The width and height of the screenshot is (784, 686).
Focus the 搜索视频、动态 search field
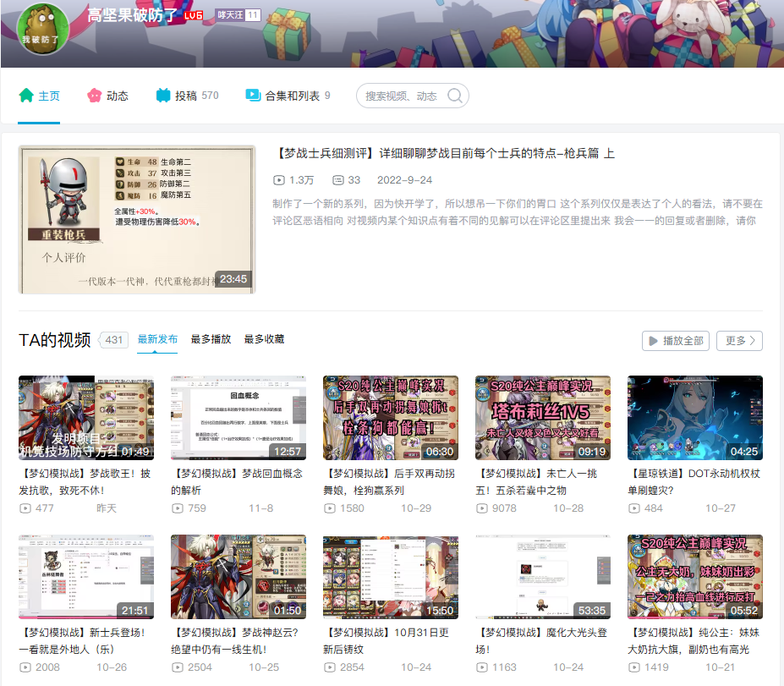pyautogui.click(x=413, y=96)
